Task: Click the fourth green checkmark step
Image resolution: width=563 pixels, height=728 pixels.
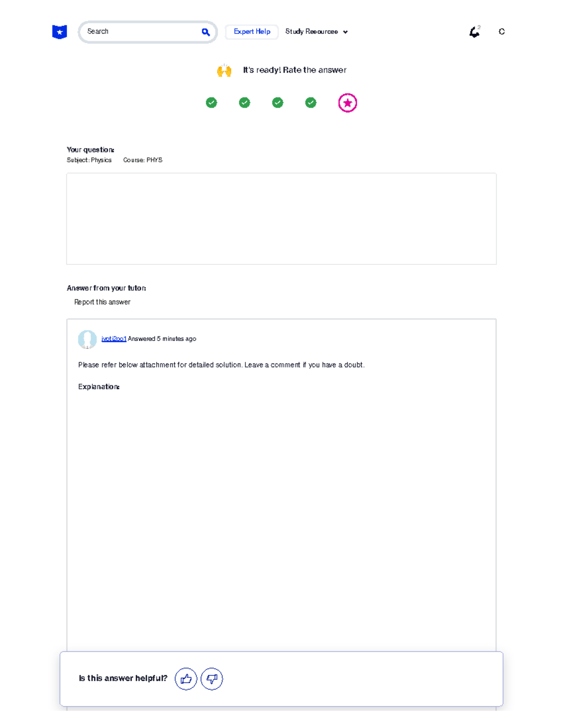Action: [x=311, y=103]
